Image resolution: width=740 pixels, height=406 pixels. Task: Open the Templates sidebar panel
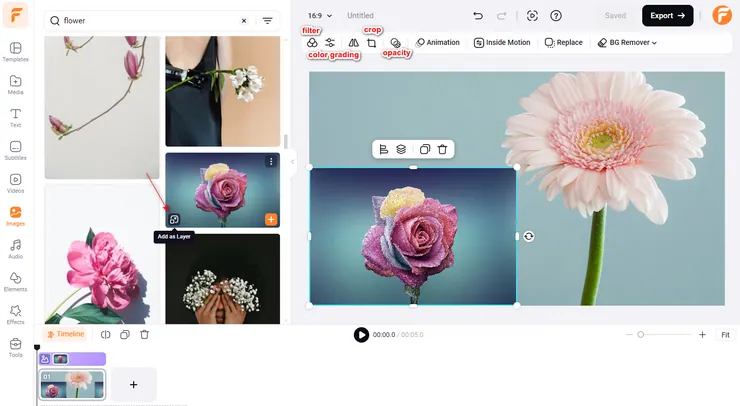click(16, 52)
